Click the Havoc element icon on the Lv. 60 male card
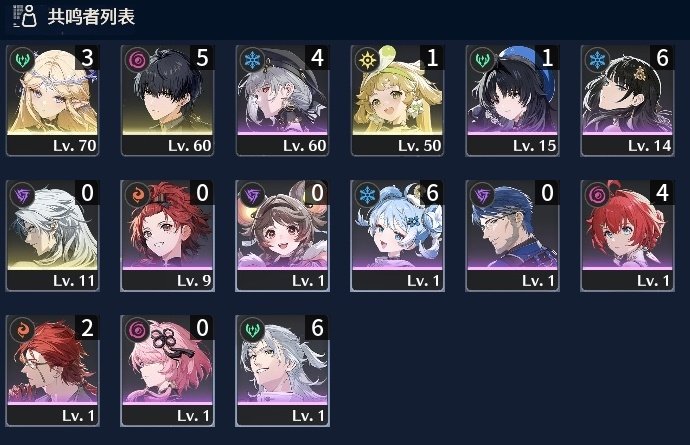The height and width of the screenshot is (445, 690). click(x=137, y=59)
